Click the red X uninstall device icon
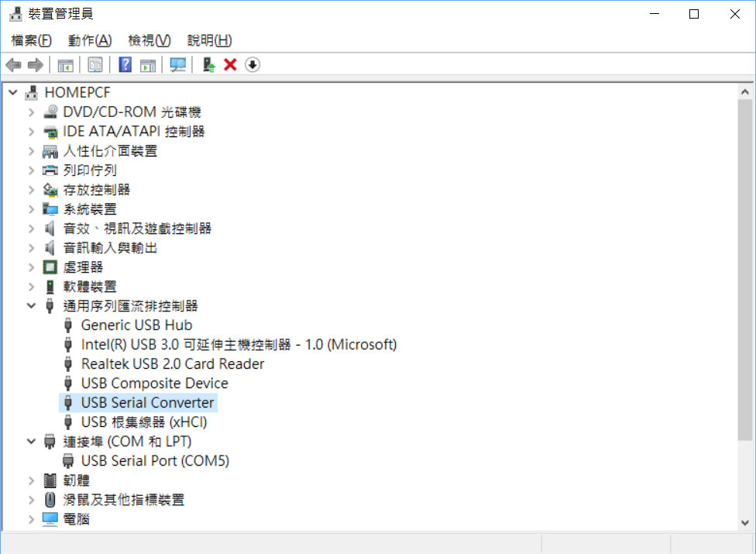Screen dimensions: 756x554 pos(230,65)
